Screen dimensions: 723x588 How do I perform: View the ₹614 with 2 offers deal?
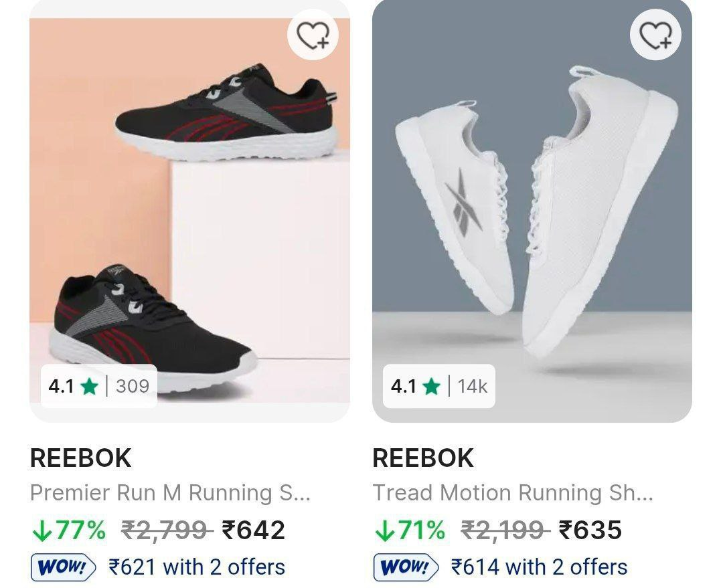[540, 567]
